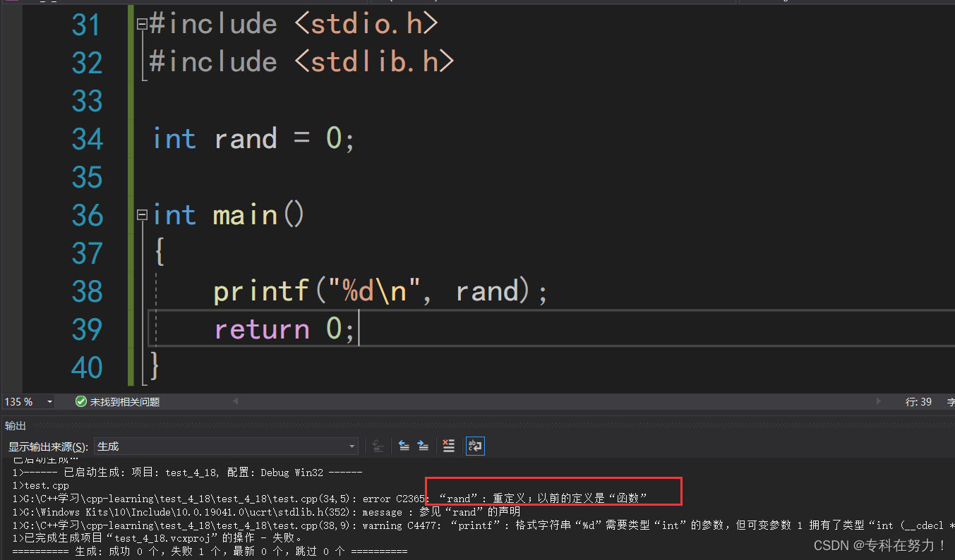Screen dimensions: 955x560
Task: Go to previous message in output
Action: [x=404, y=446]
